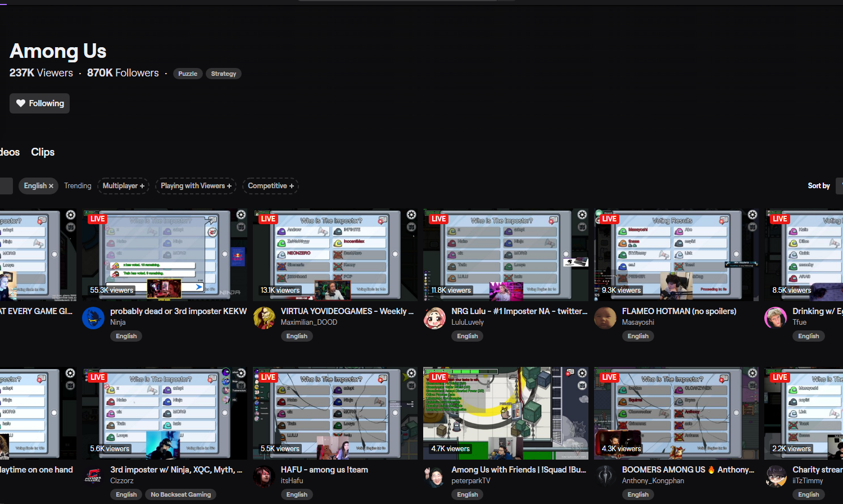Open the 'FLAMEO HOTMAN (no spoilers)' stream title

point(679,311)
